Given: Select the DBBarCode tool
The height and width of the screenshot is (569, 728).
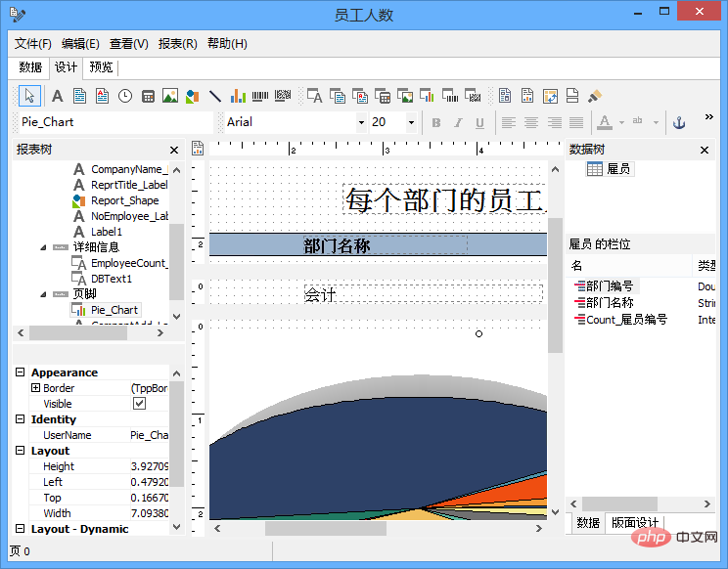Looking at the screenshot, I should click(x=450, y=96).
